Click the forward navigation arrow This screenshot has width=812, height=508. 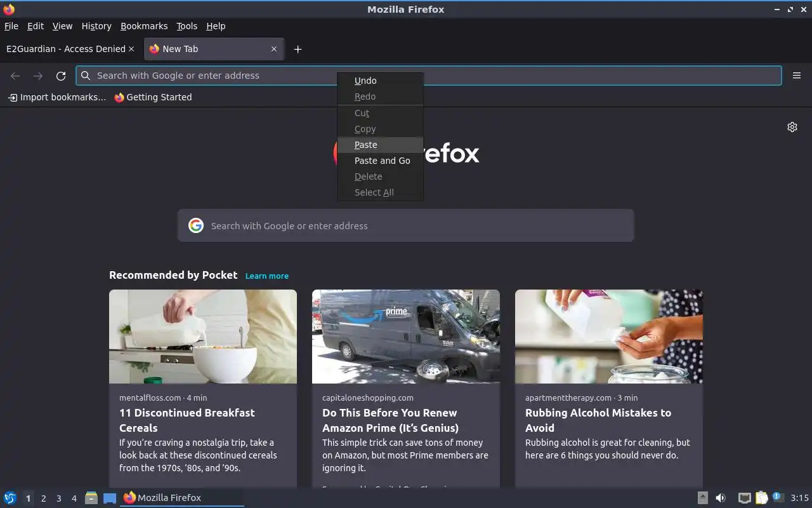[38, 76]
